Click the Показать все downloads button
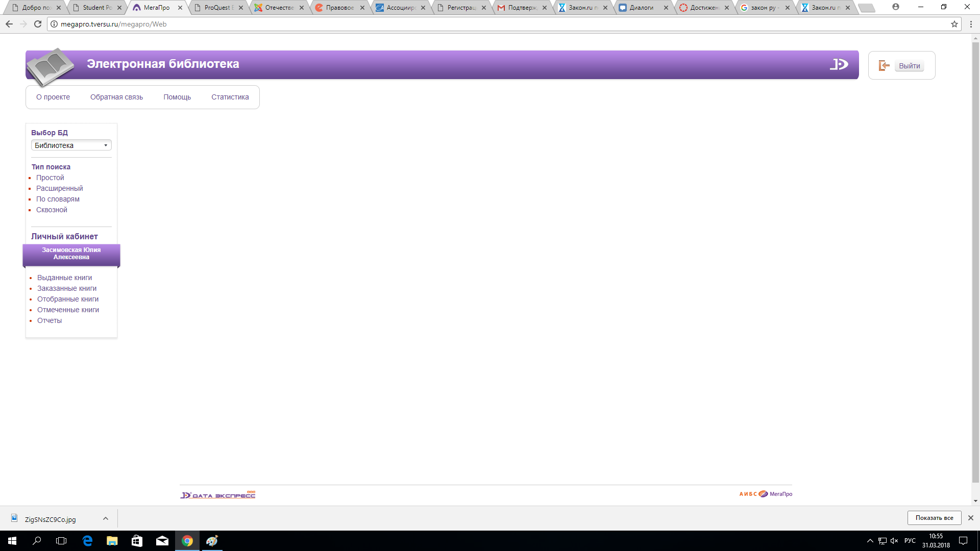This screenshot has width=980, height=551. pos(934,518)
